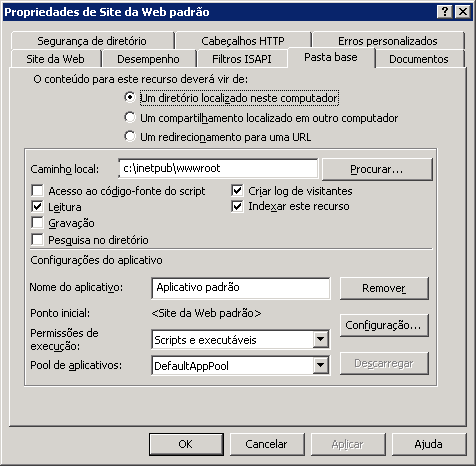This screenshot has width=476, height=466.
Task: Open the Permissões de execução dropdown
Action: 321,340
